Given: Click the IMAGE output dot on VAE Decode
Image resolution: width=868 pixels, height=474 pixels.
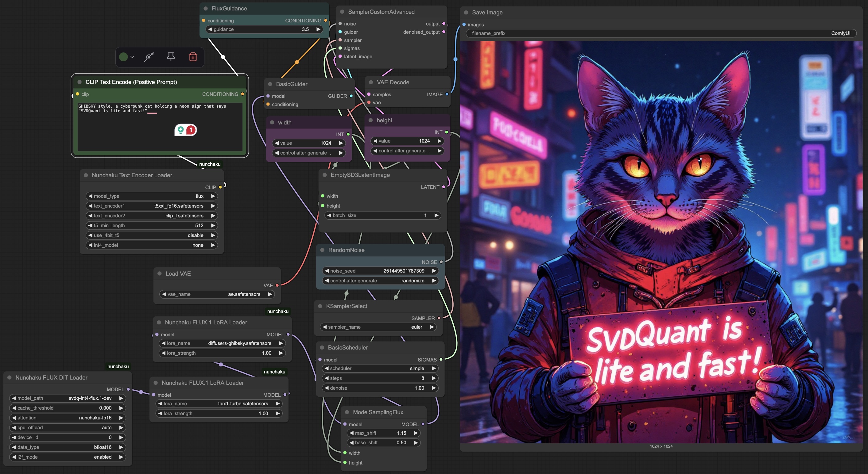Looking at the screenshot, I should coord(447,94).
